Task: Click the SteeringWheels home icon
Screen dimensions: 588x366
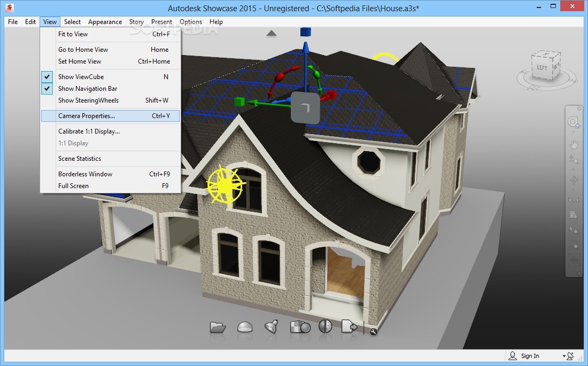Action: point(574,122)
